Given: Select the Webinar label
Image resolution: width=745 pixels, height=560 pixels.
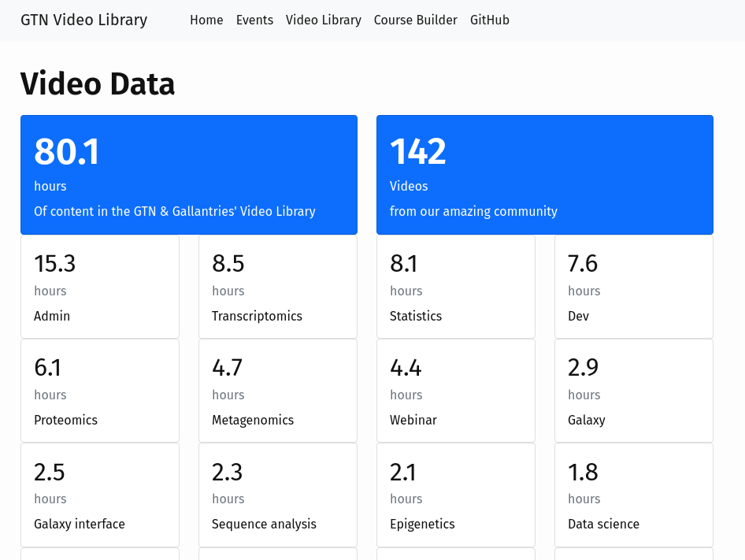Looking at the screenshot, I should 413,420.
